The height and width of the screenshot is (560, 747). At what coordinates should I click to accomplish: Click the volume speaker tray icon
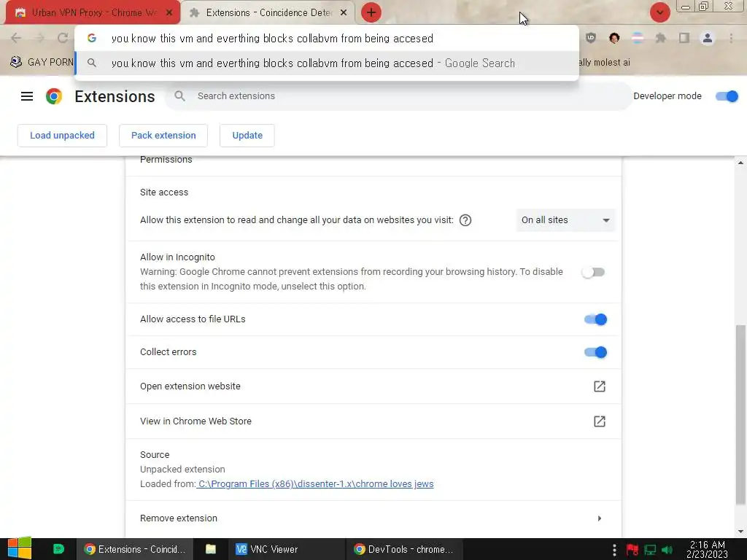point(667,550)
